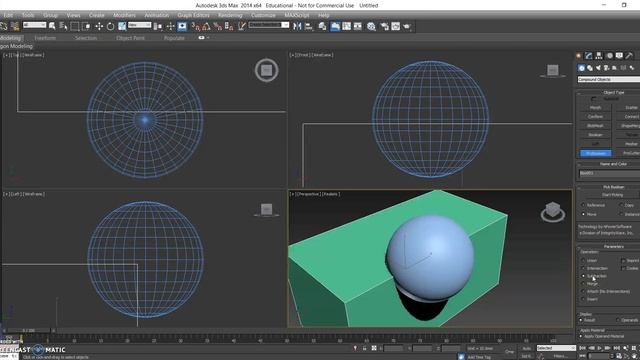640x360 pixels.
Task: Click the Start Picking button
Action: click(612, 195)
